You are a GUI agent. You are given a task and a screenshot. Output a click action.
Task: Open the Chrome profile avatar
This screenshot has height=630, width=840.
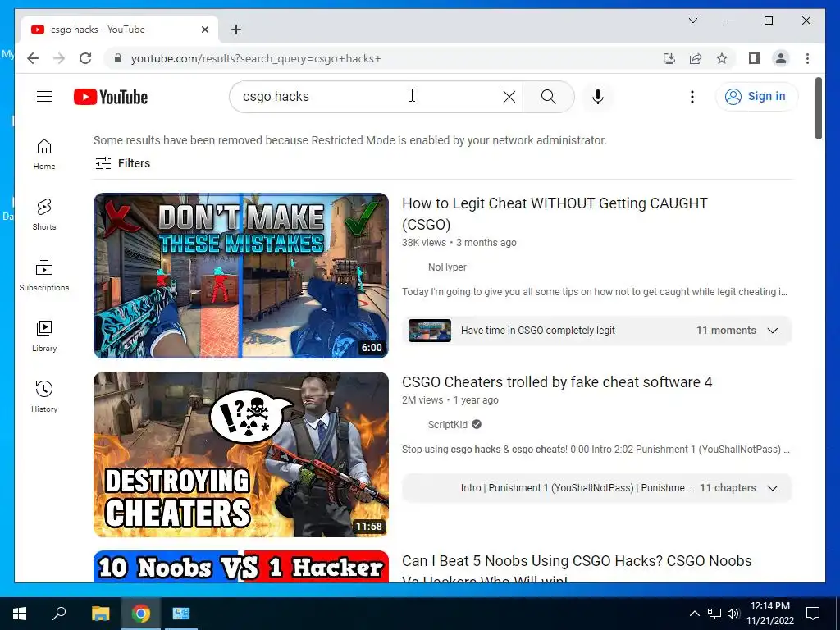point(781,58)
